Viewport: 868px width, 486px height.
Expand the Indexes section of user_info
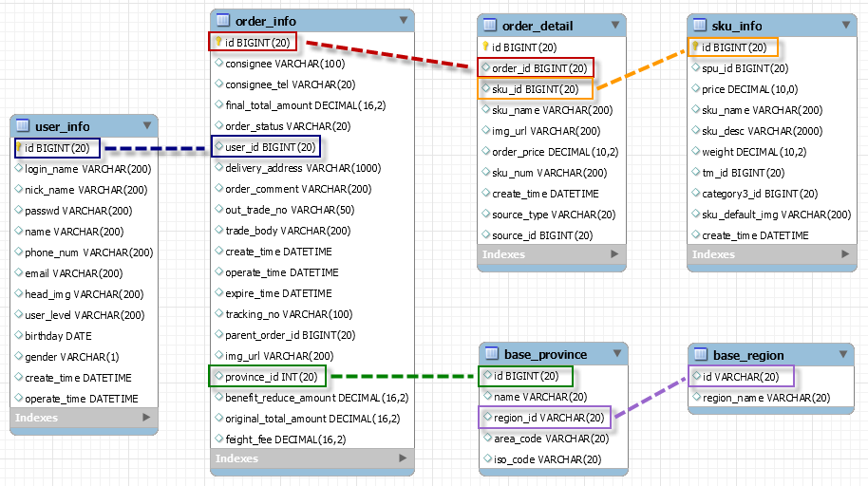click(145, 418)
